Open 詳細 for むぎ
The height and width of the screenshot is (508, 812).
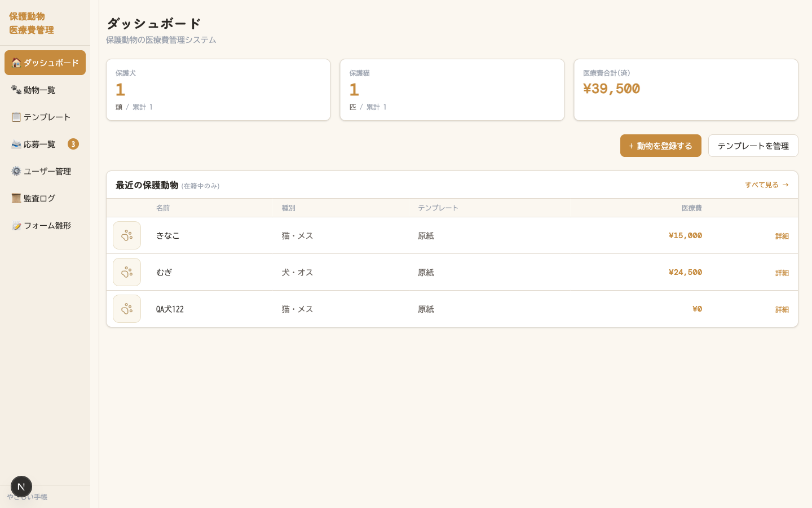coord(782,273)
